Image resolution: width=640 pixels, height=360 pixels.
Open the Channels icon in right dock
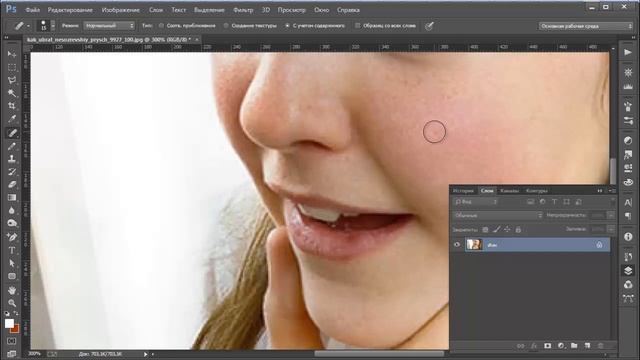(x=628, y=284)
